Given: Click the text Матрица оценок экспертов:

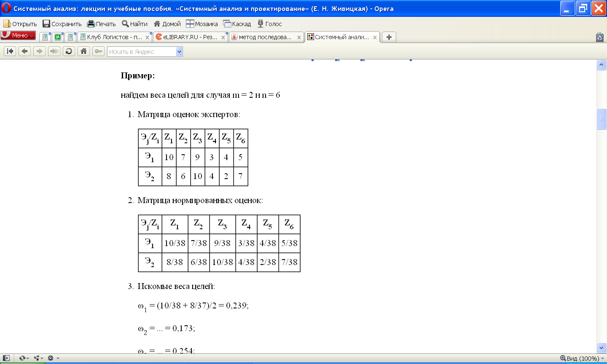Looking at the screenshot, I should click(189, 114).
